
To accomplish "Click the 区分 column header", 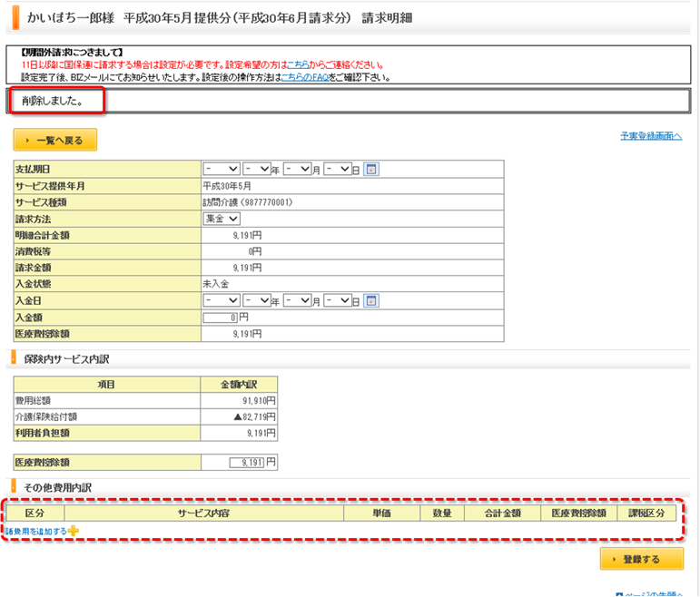I will (35, 514).
